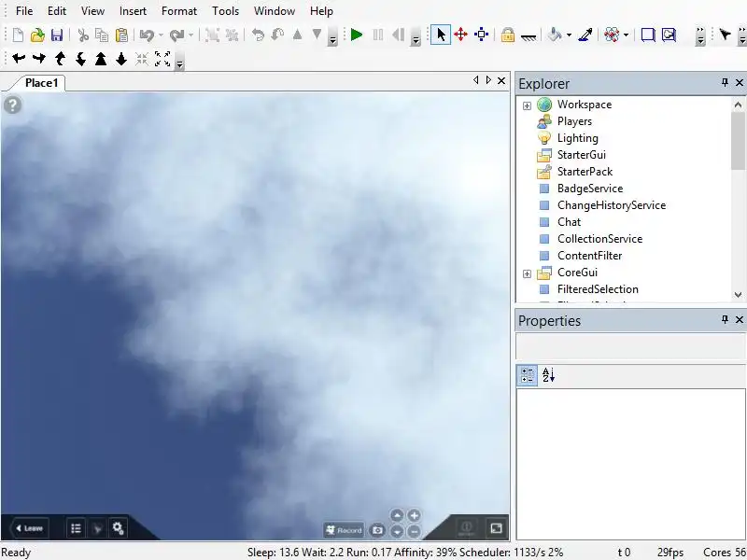This screenshot has height=560, width=747.
Task: Open the player list icon in viewport
Action: click(x=76, y=528)
